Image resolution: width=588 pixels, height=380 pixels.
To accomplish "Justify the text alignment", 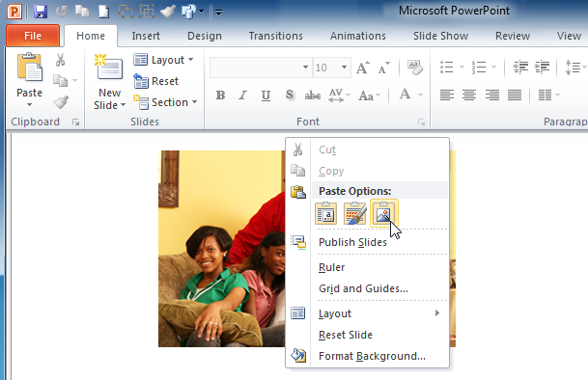I will [x=515, y=95].
